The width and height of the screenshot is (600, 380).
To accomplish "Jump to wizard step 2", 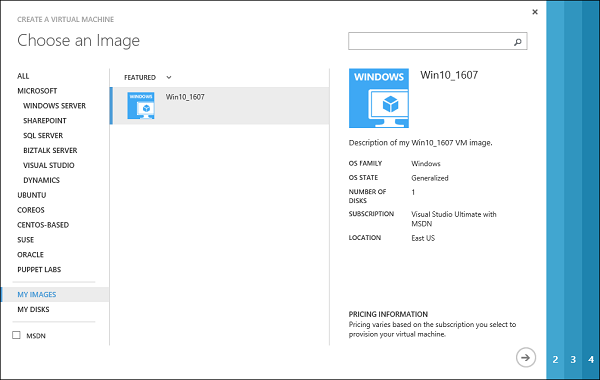I will click(555, 359).
